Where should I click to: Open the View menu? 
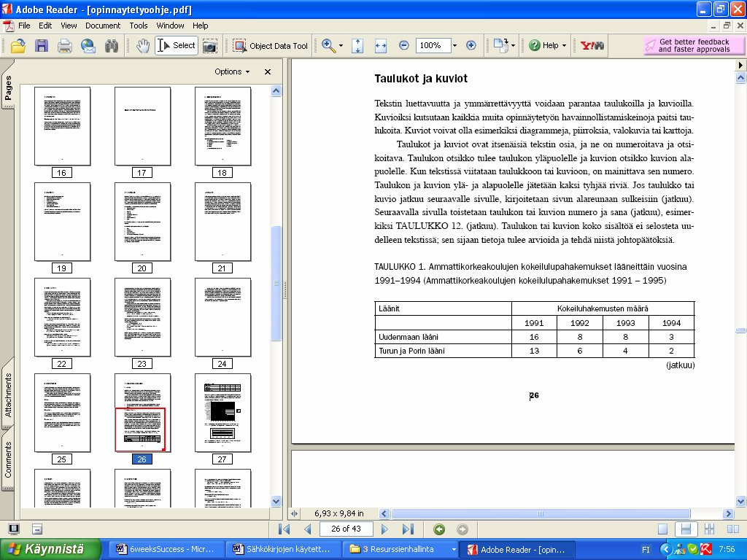click(x=69, y=26)
